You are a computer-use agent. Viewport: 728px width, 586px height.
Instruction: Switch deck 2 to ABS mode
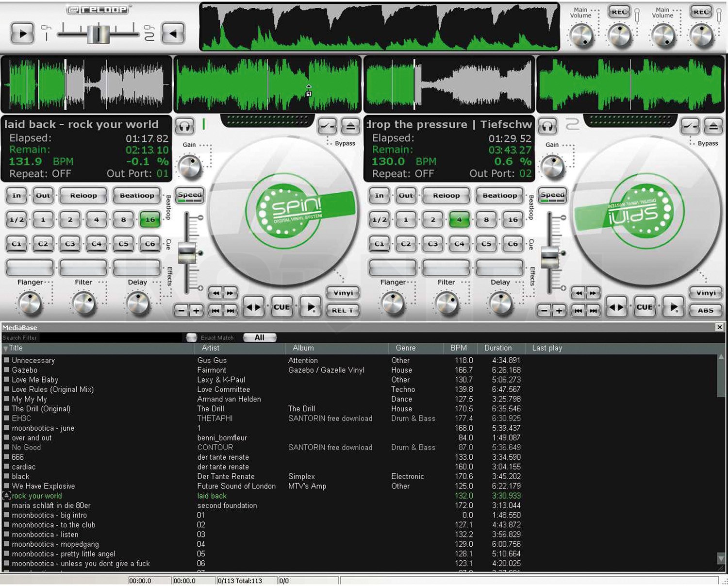(706, 310)
